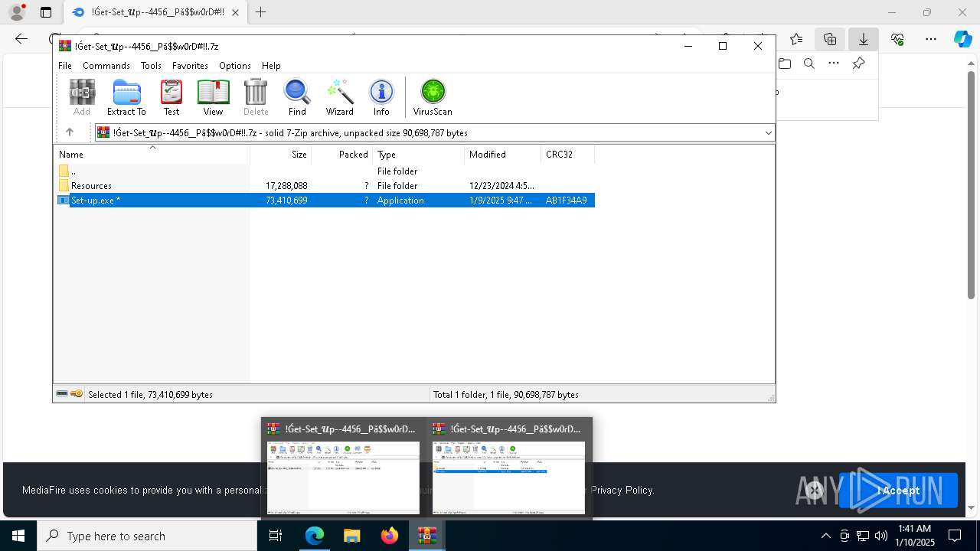The image size is (980, 551).
Task: Search downloads magnifier icon
Action: 809,64
